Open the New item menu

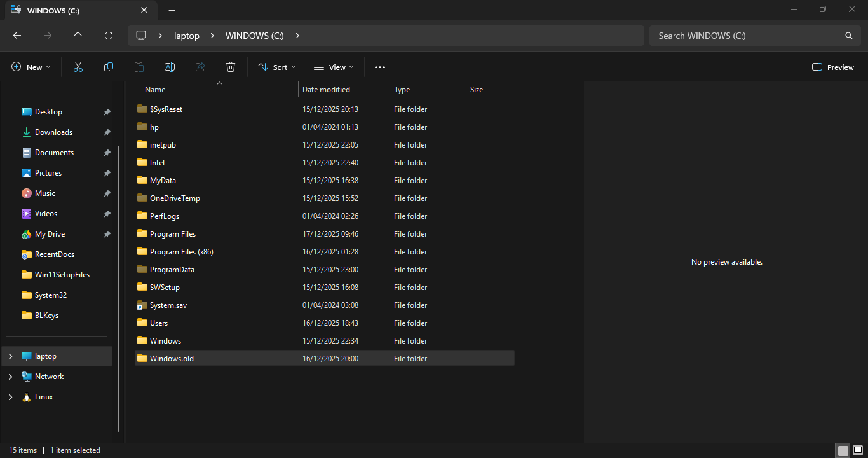[x=31, y=67]
